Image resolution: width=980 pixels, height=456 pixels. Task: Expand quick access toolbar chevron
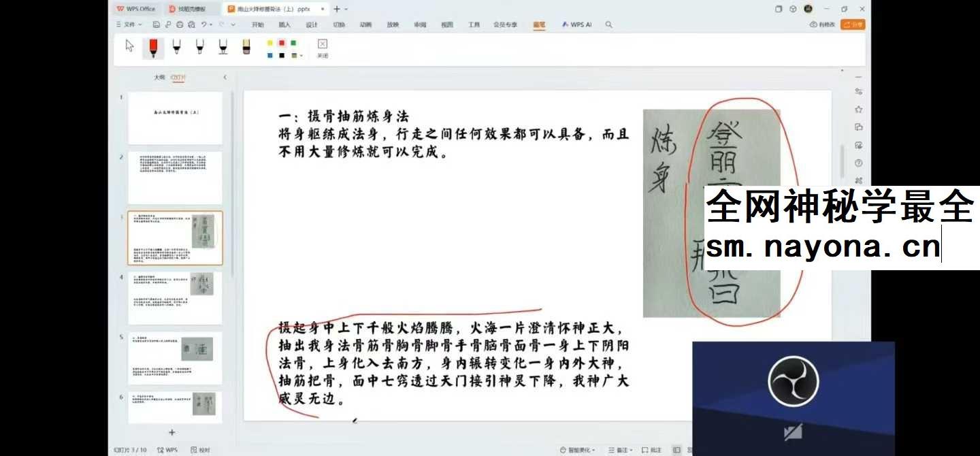tap(233, 25)
